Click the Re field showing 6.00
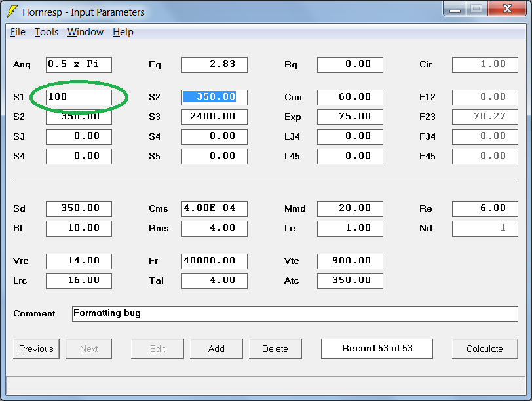Viewport: 532px width, 401px height. tap(485, 208)
